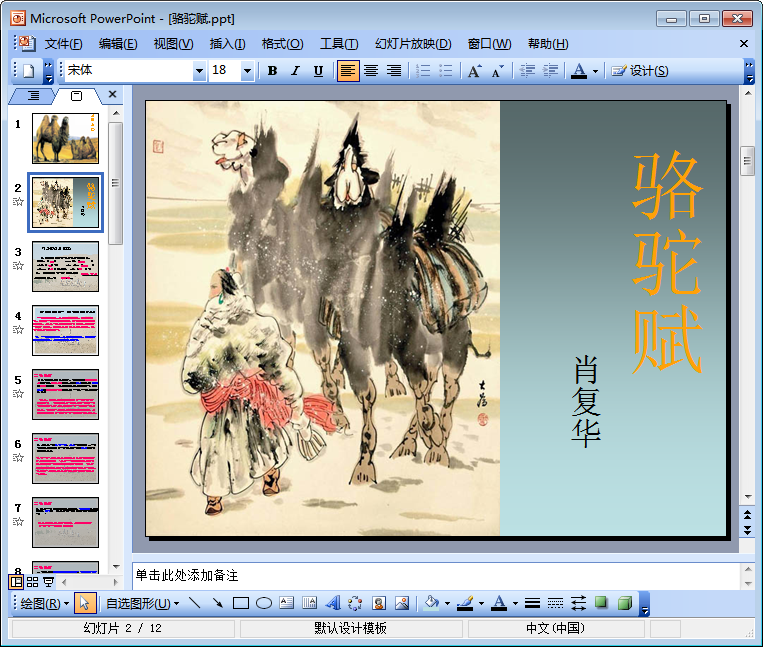Switch to Slides tab in side pane
This screenshot has height=647, width=763.
[x=76, y=96]
